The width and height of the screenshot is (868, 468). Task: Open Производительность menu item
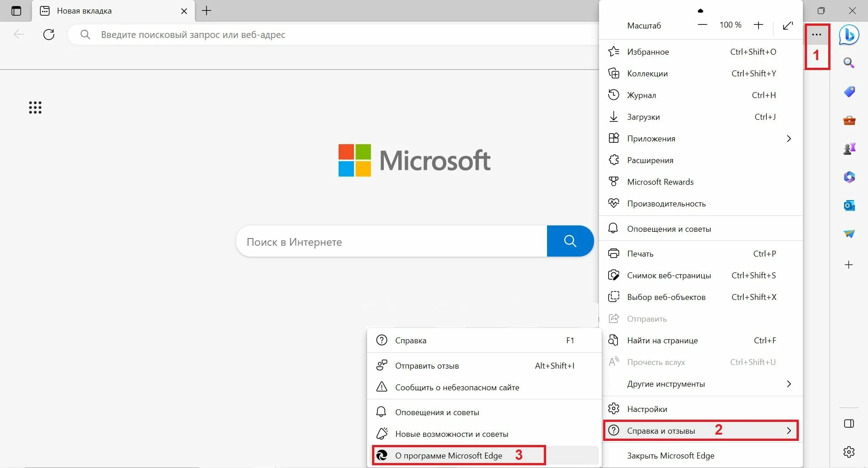tap(701, 203)
